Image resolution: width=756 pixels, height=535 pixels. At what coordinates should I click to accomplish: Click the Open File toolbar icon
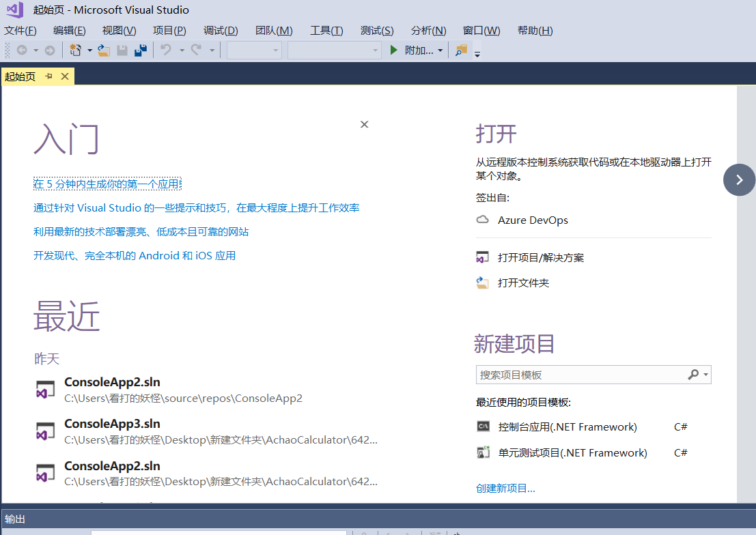104,50
